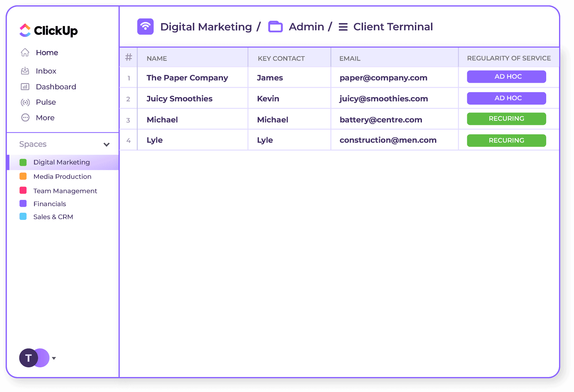574x392 pixels.
Task: Click the Pulse broadcast icon
Action: 25,102
